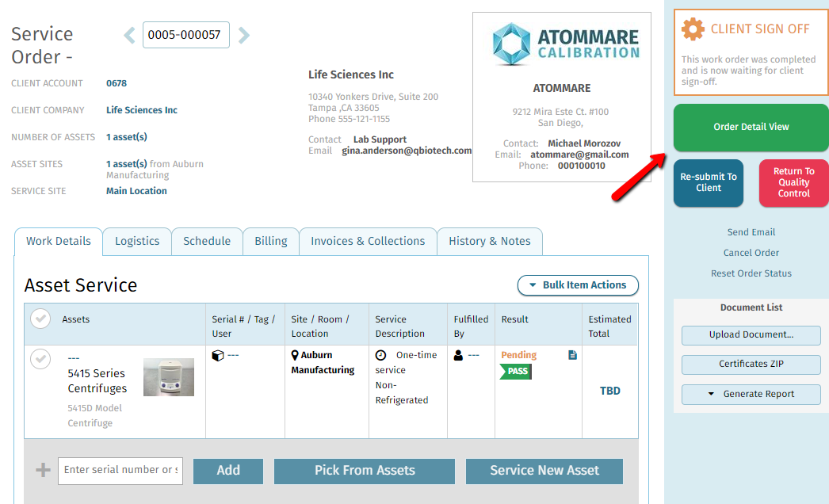Go to previous service order arrow
829x504 pixels.
pos(129,36)
